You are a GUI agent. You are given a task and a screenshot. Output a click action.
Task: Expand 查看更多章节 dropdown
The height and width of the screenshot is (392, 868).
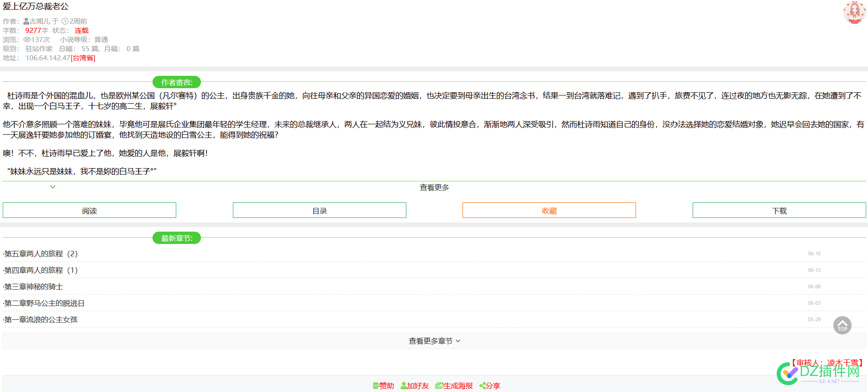click(434, 341)
